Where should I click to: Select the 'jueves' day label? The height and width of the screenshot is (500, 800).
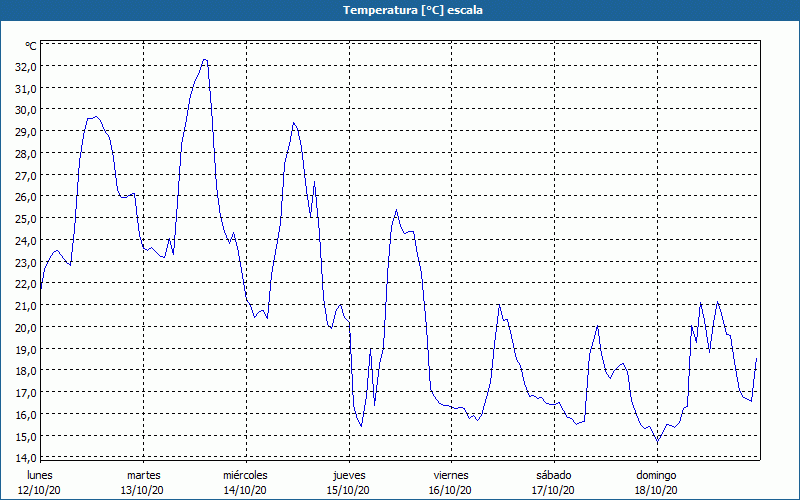pyautogui.click(x=349, y=475)
